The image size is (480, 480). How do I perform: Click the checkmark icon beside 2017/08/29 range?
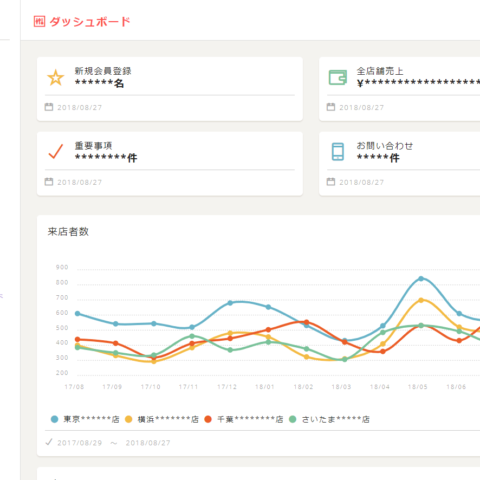49,442
